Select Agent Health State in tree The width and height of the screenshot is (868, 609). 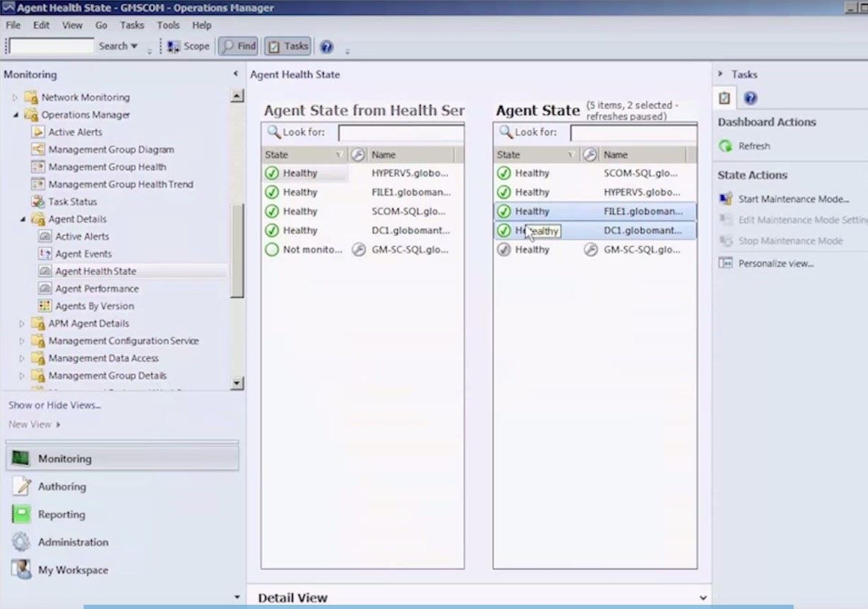95,271
